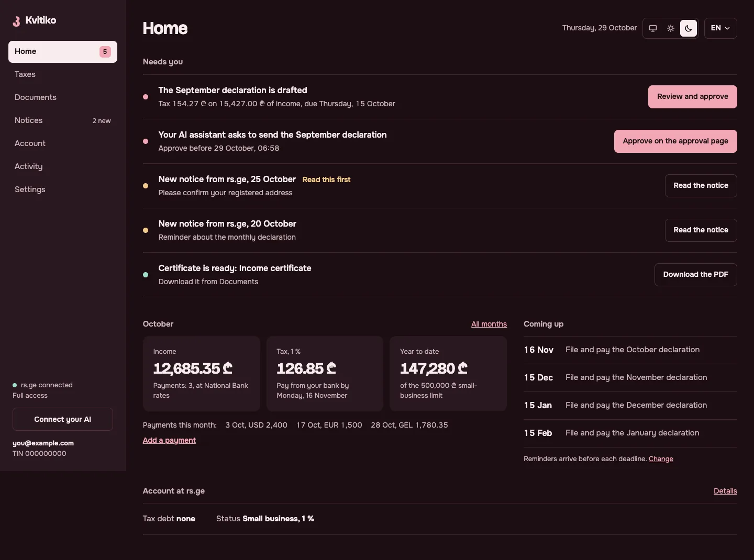This screenshot has width=754, height=560.
Task: Read the notice from 25 October
Action: (701, 186)
